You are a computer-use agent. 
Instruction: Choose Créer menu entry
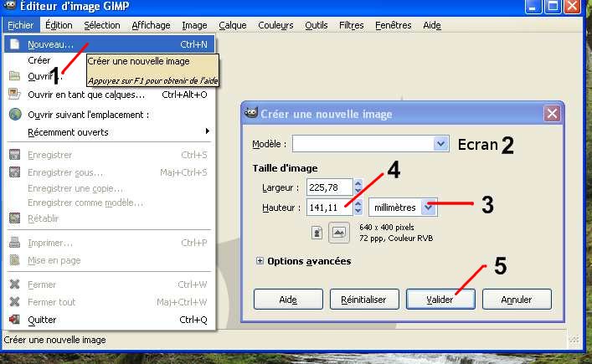pos(39,60)
